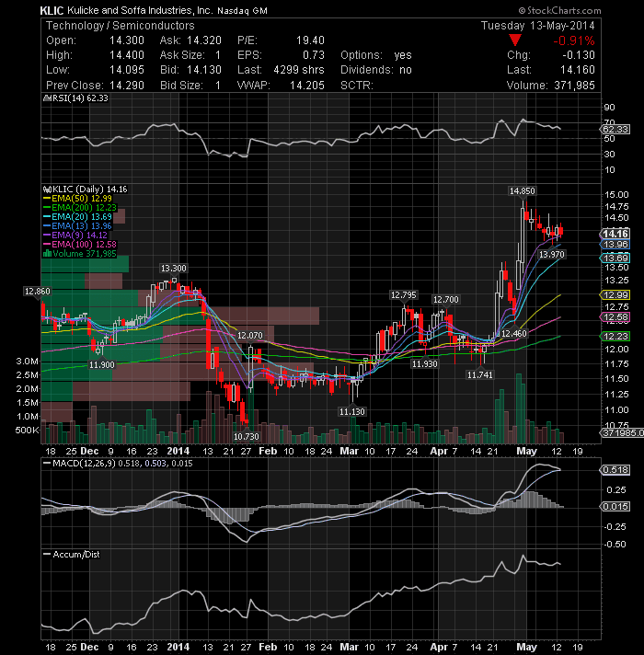The image size is (644, 655).
Task: Click the -0.91% percent change value
Action: coord(574,40)
